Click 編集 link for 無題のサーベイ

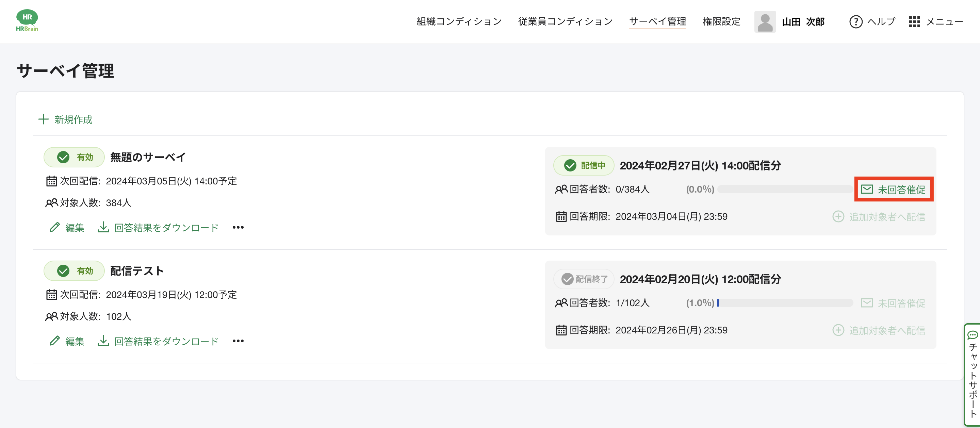pos(75,228)
